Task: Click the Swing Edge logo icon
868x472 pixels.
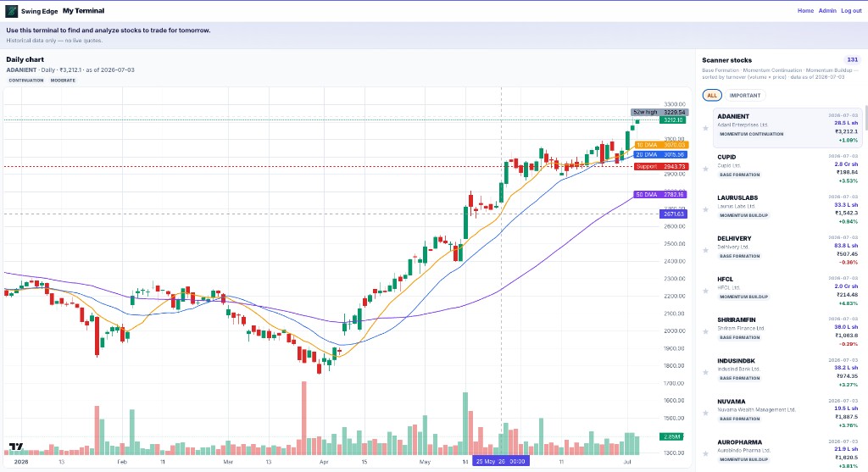Action: pos(11,11)
